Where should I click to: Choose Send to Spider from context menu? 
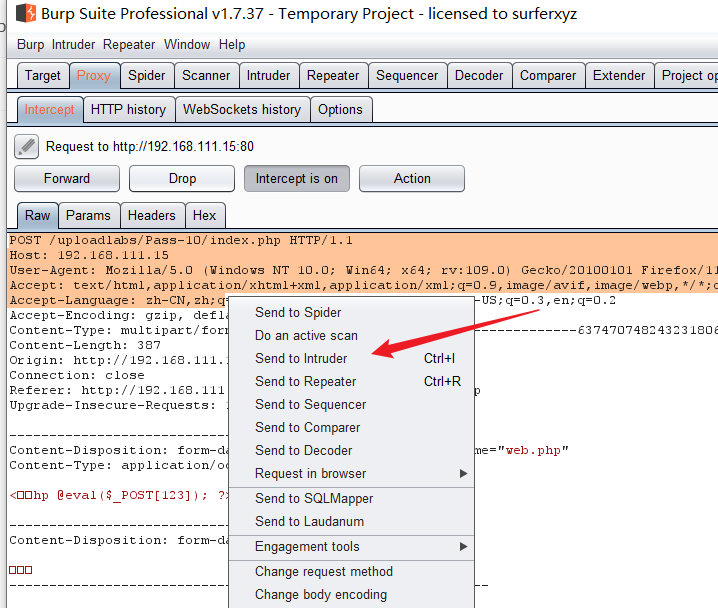(x=351, y=313)
